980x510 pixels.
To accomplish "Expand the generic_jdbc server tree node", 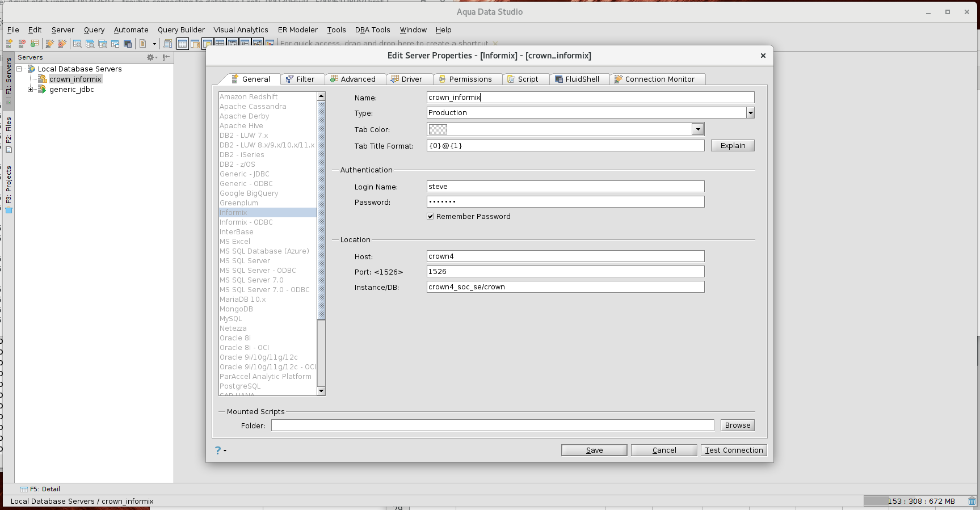I will point(31,90).
